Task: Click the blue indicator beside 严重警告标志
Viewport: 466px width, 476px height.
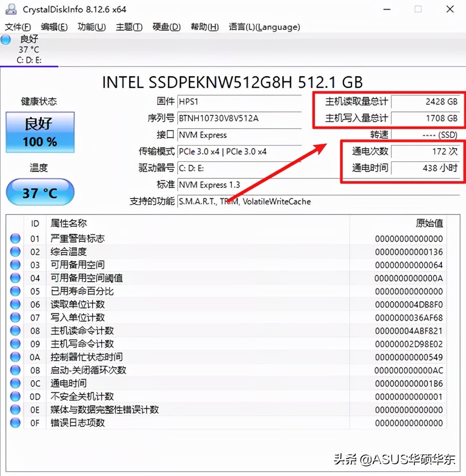Action: [15, 238]
